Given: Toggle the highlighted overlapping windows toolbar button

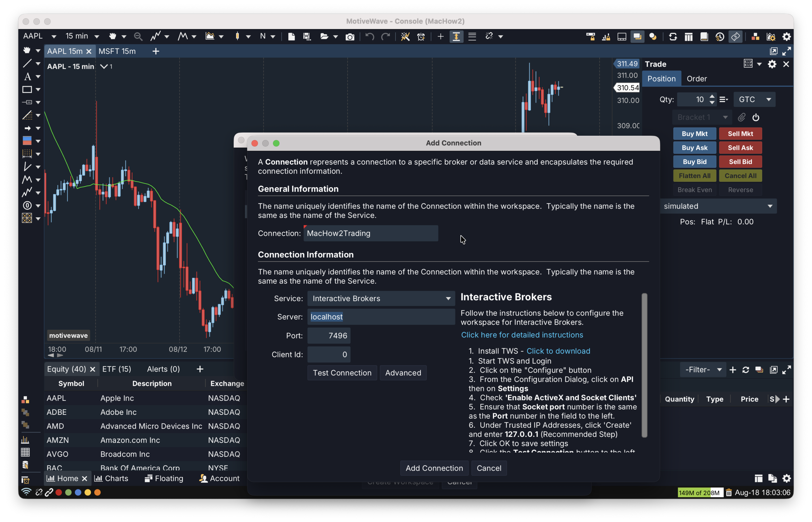Looking at the screenshot, I should click(637, 36).
